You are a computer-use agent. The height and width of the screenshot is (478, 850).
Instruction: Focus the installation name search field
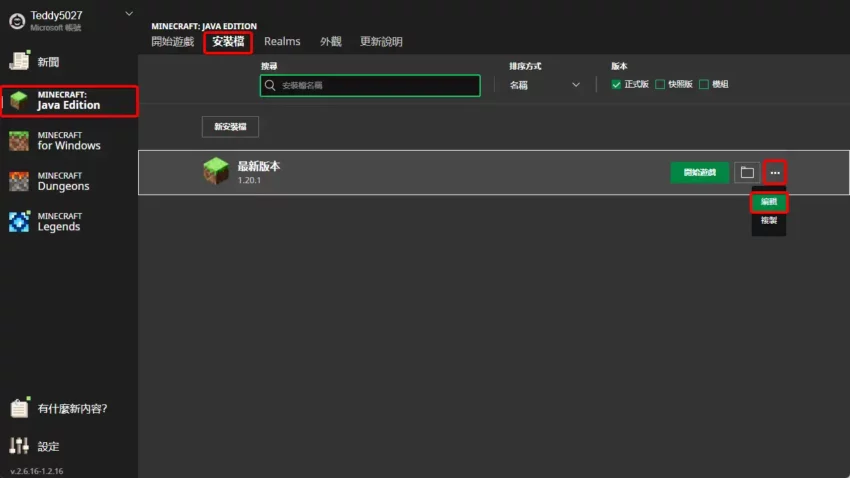click(370, 86)
